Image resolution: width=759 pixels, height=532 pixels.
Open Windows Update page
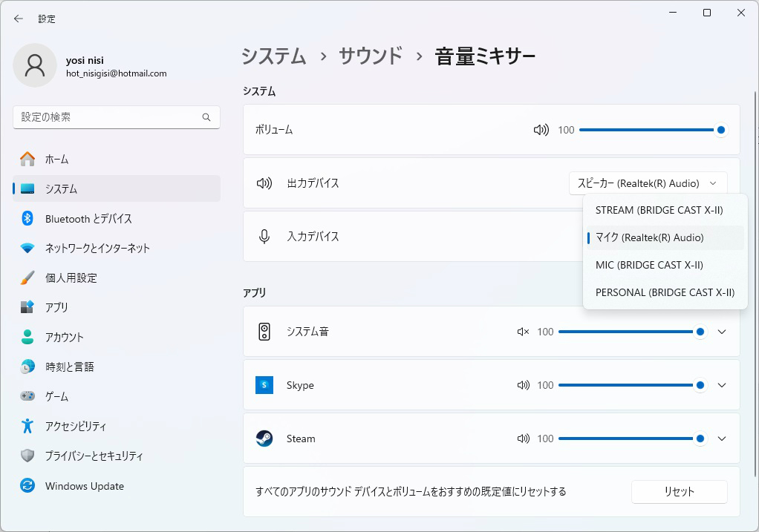coord(84,486)
